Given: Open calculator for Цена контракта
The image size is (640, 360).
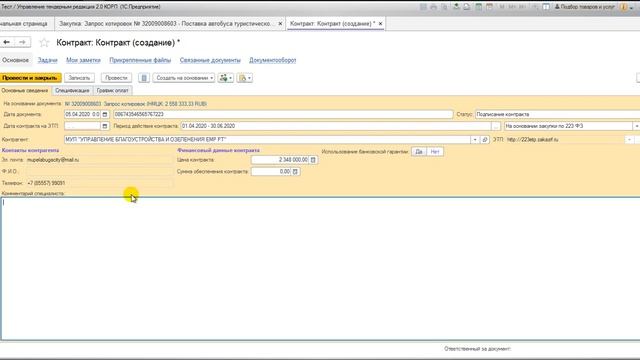Looking at the screenshot, I should click(313, 160).
